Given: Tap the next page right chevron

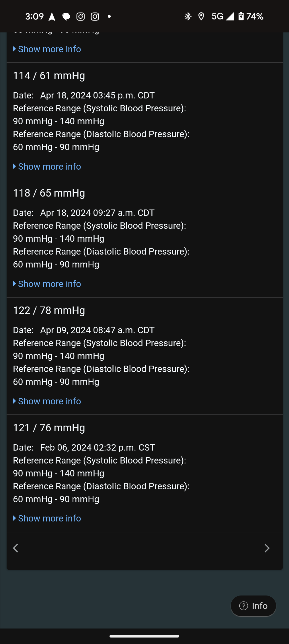Looking at the screenshot, I should pos(267,548).
